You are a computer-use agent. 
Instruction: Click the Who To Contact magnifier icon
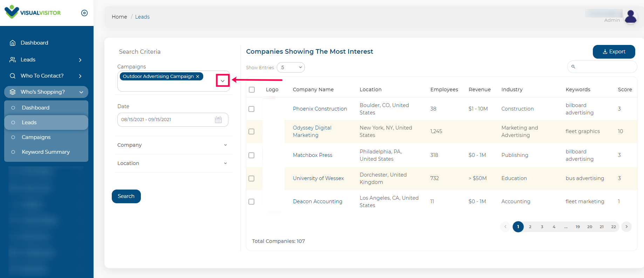click(13, 76)
